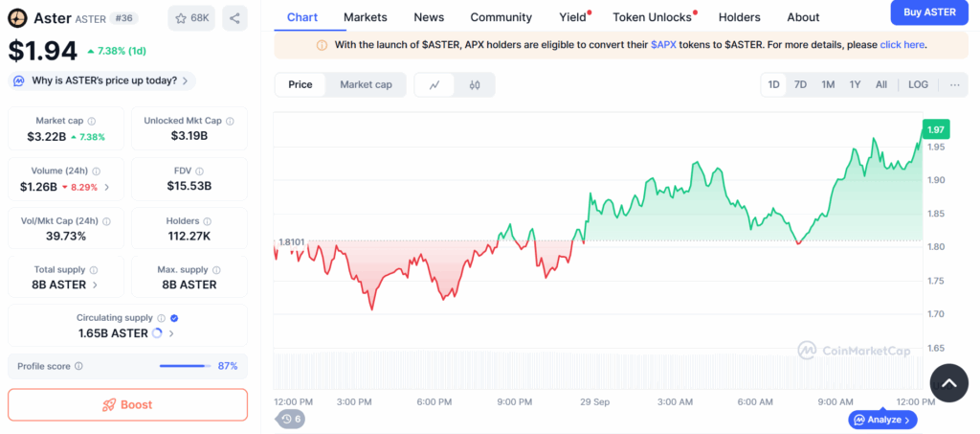Click the scroll-to-top arrow button
The image size is (980, 434).
(948, 383)
